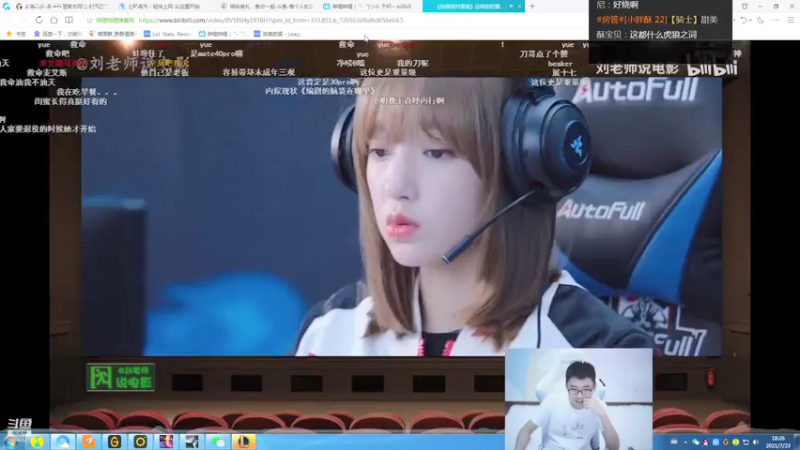The image size is (800, 450).
Task: Click the streamer webcam overlay
Action: [x=579, y=399]
